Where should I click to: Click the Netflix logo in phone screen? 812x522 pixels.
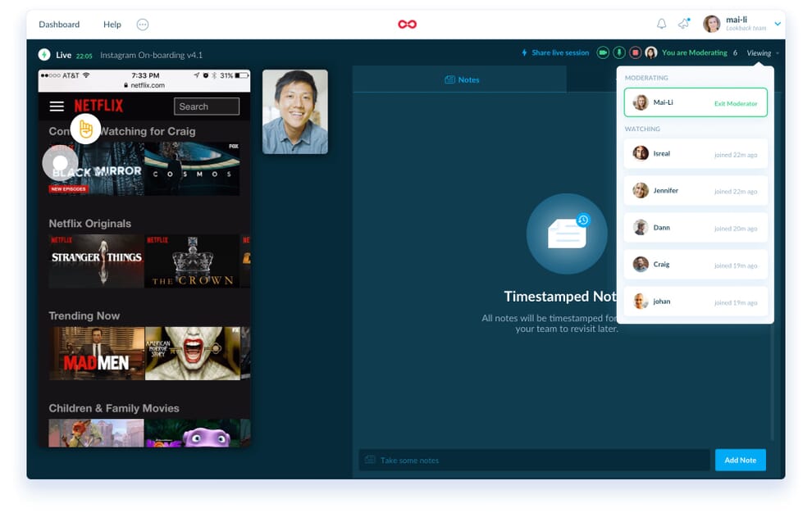coord(98,106)
